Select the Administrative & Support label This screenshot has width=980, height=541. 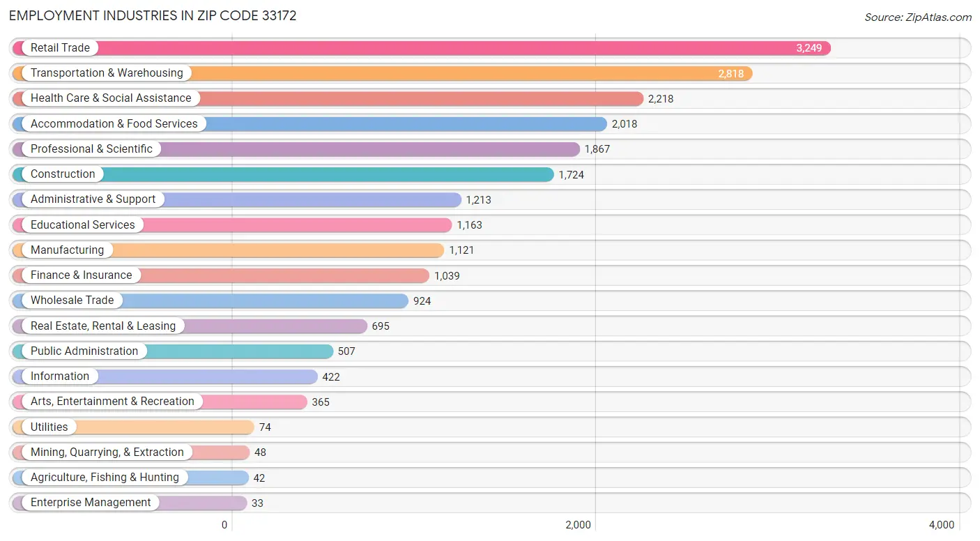coord(93,199)
